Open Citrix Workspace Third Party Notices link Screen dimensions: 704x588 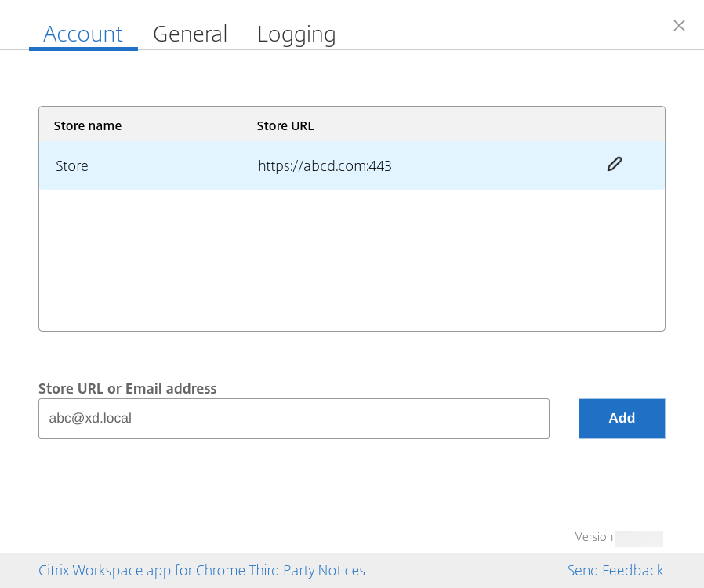201,571
